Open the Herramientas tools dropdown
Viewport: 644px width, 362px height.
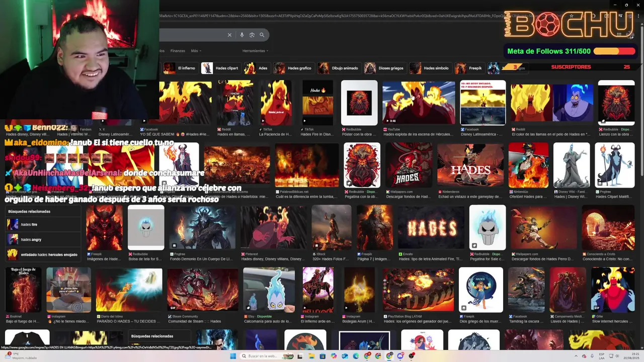click(255, 51)
